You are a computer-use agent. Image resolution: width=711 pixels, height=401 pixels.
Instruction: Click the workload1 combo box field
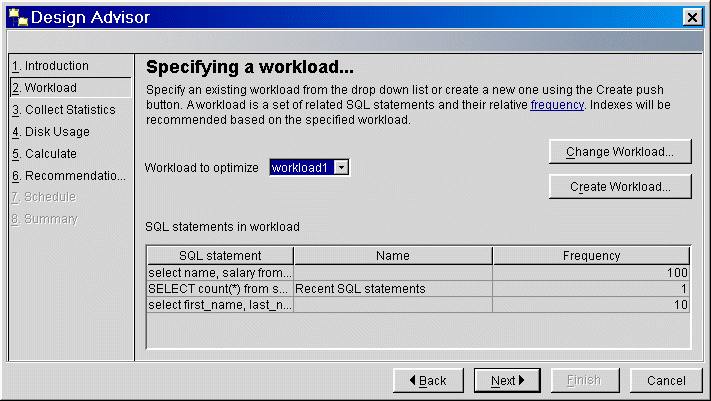coord(300,167)
